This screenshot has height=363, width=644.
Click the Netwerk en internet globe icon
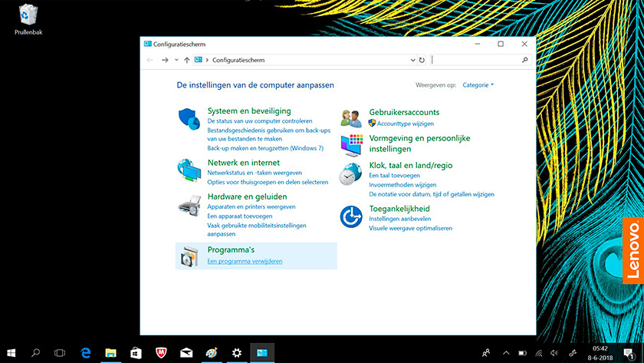[x=189, y=170]
